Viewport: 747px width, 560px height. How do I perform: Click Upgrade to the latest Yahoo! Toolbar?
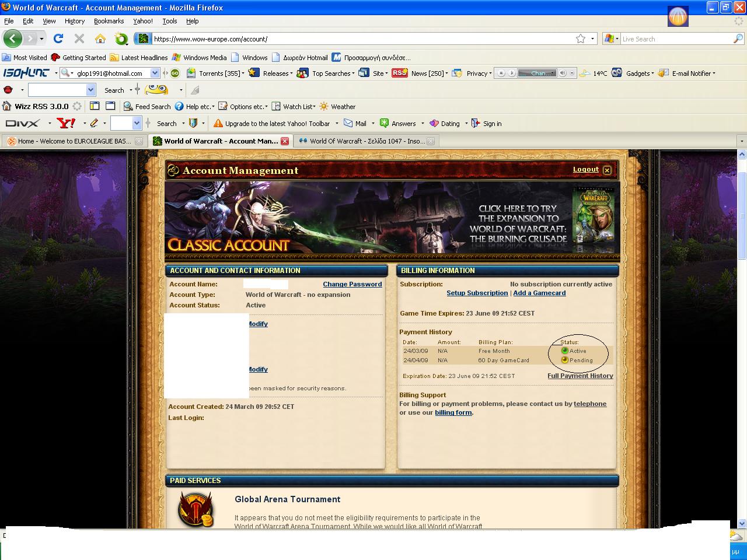coord(272,123)
